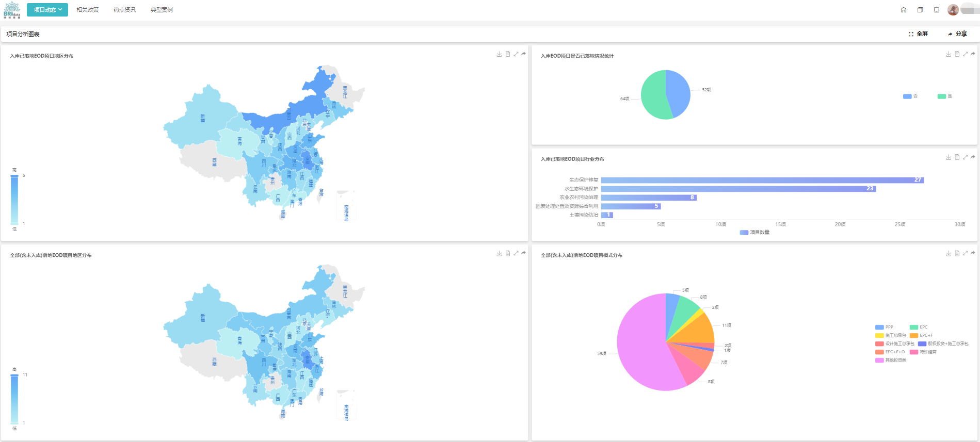Share the 全部(含未入库)落地EOD项目模式分布 pie chart
This screenshot has width=980, height=442.
pos(973,253)
